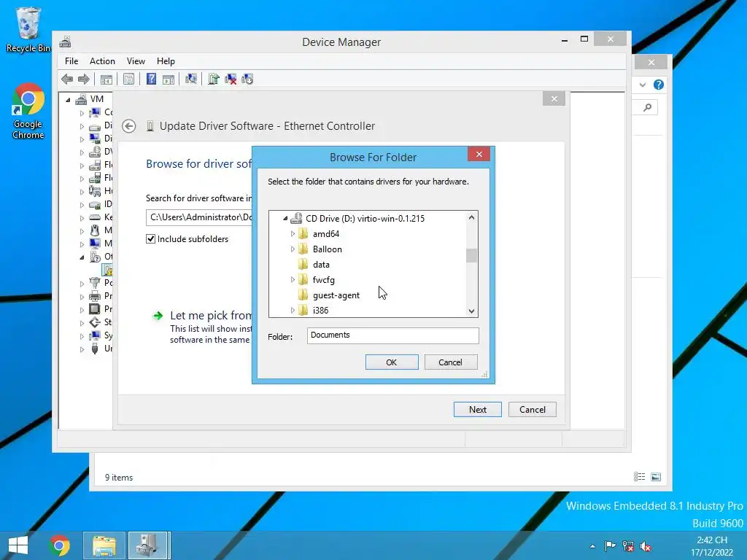Select the VM computer root node icon
Screen dimensions: 747x560
pyautogui.click(x=82, y=99)
